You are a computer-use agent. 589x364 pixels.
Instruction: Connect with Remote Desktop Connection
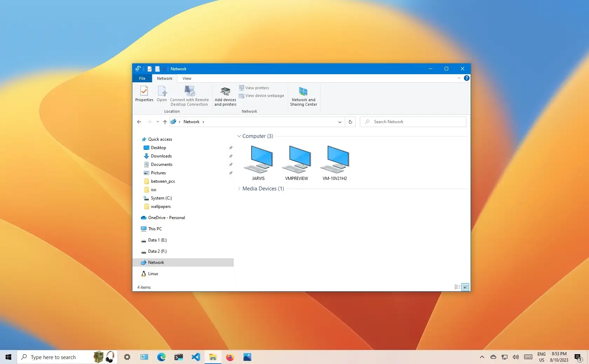[x=189, y=96]
